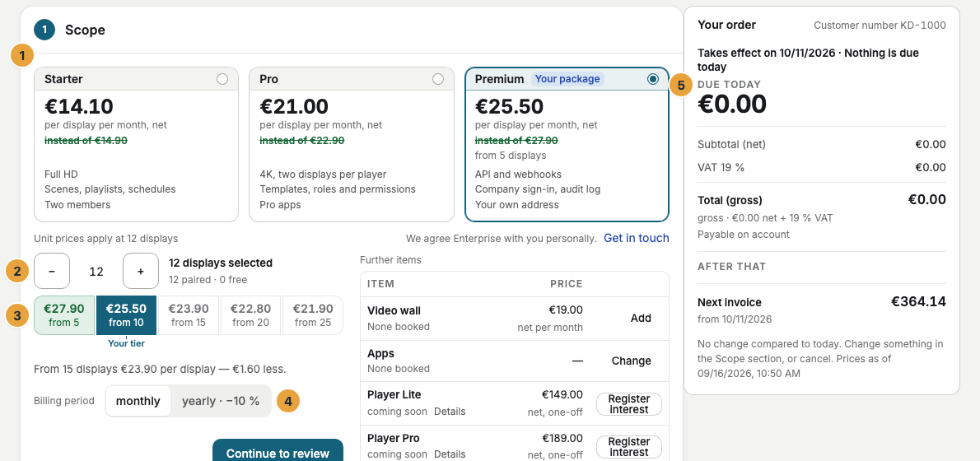Click '12 paired · 0 free' text
Image resolution: width=980 pixels, height=461 pixels.
point(208,280)
